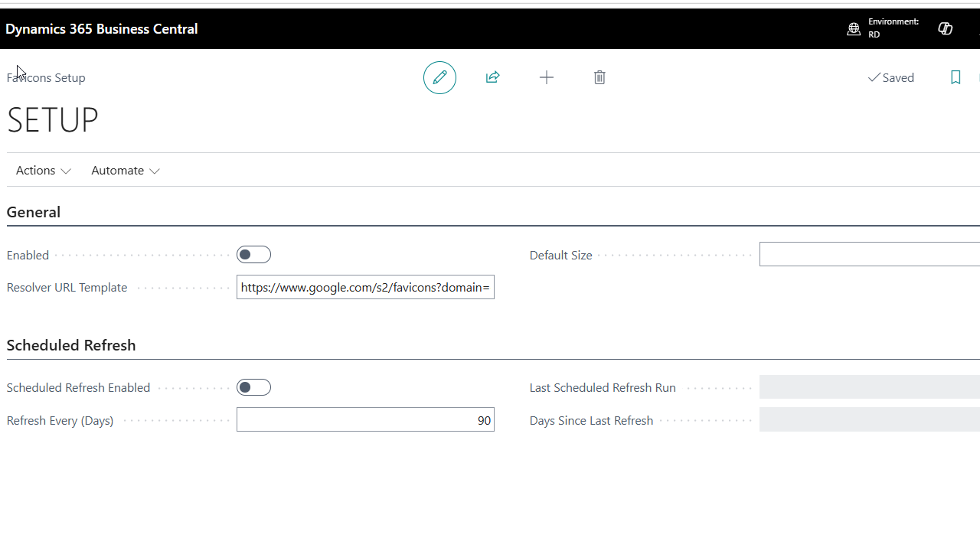
Task: Open the share icon menu
Action: click(492, 77)
